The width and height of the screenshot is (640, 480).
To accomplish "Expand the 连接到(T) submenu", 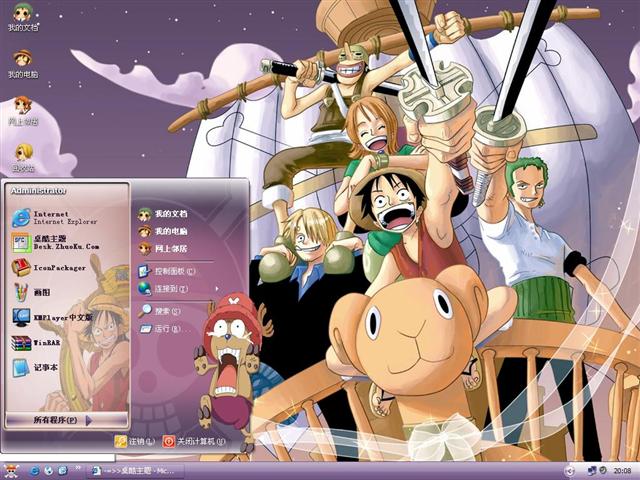I will (x=178, y=289).
